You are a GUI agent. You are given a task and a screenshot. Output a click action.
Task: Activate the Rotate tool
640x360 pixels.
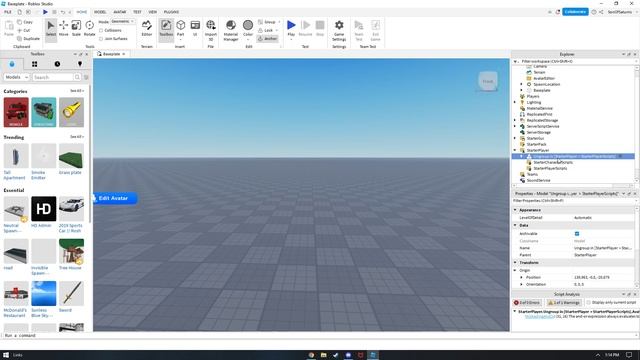click(89, 29)
